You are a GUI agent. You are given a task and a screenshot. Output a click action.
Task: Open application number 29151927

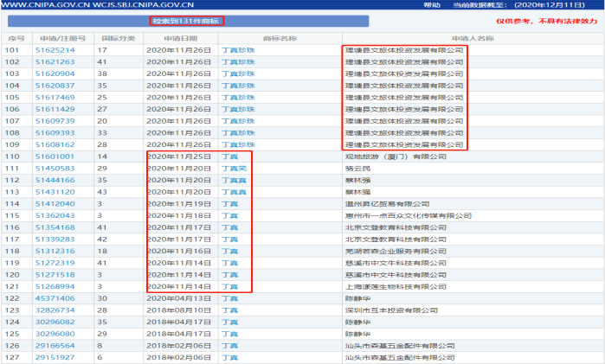click(55, 356)
